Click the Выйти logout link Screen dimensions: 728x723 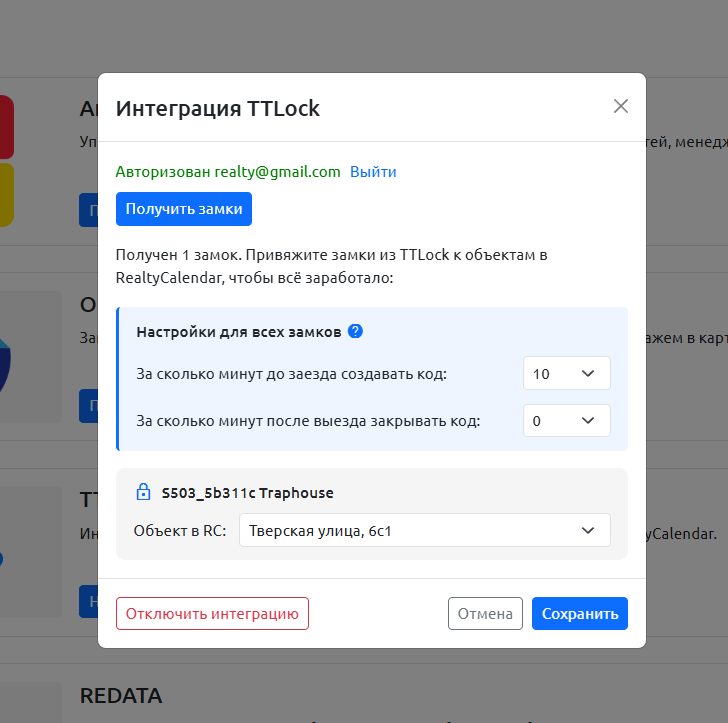pos(373,172)
